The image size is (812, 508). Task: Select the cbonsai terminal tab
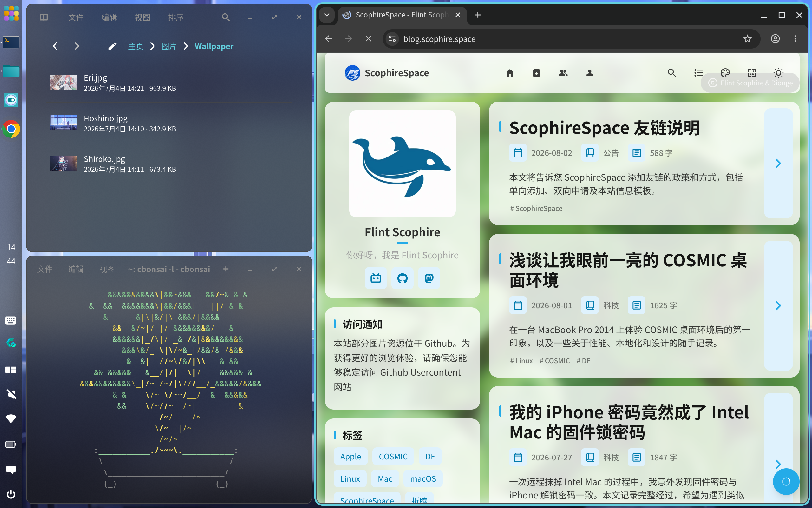(x=169, y=269)
